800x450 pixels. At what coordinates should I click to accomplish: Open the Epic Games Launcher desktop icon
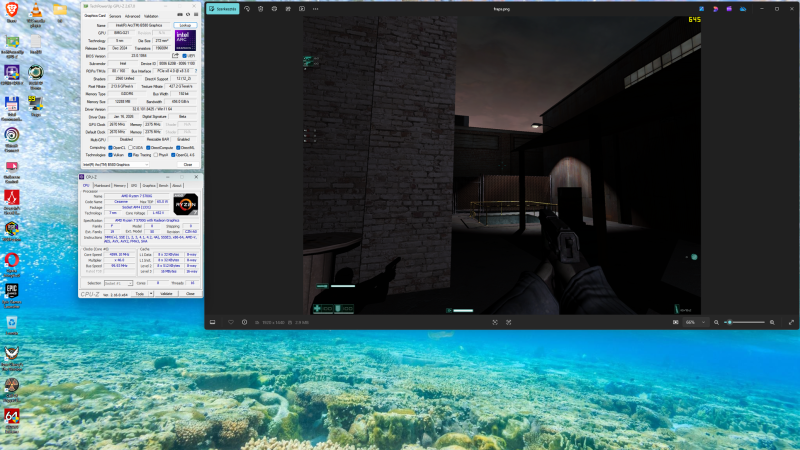pos(12,295)
